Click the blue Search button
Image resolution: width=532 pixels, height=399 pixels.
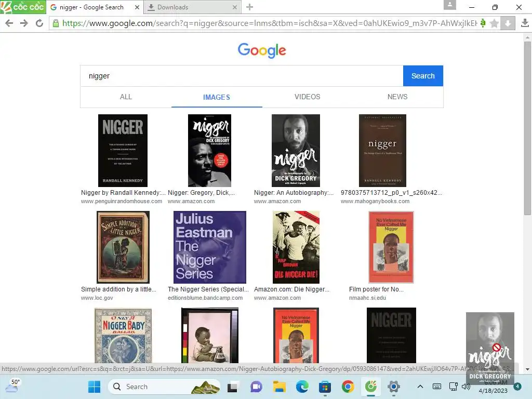pos(423,76)
